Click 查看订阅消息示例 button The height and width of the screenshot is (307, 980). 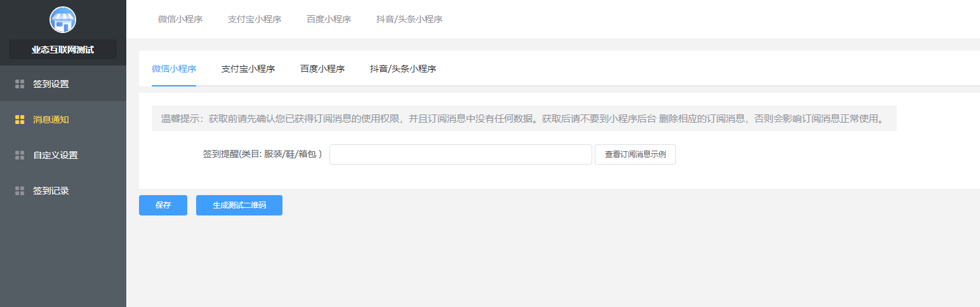(x=635, y=154)
